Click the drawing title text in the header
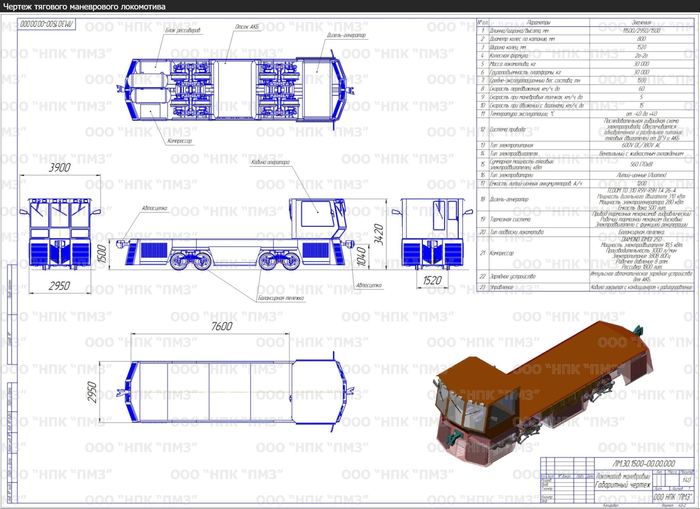The height and width of the screenshot is (509, 700). [x=84, y=7]
